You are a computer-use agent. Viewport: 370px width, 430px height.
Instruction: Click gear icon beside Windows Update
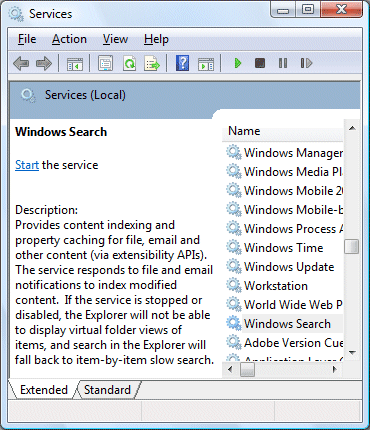pyautogui.click(x=234, y=267)
